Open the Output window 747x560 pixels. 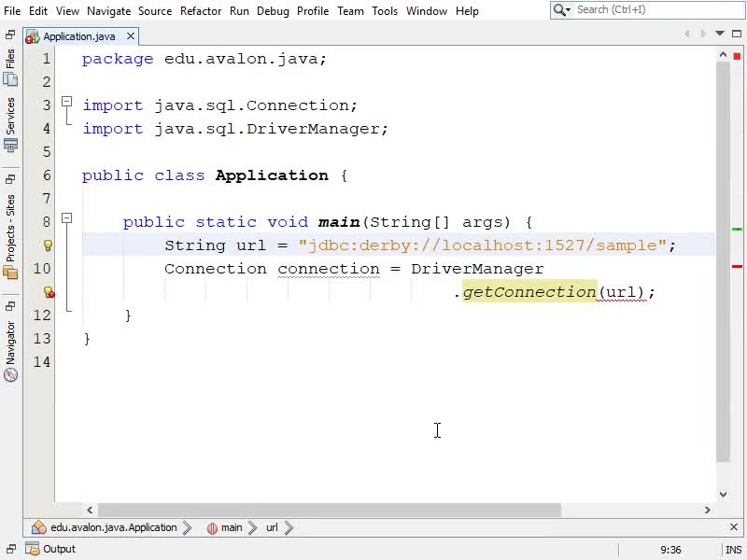pyautogui.click(x=50, y=549)
